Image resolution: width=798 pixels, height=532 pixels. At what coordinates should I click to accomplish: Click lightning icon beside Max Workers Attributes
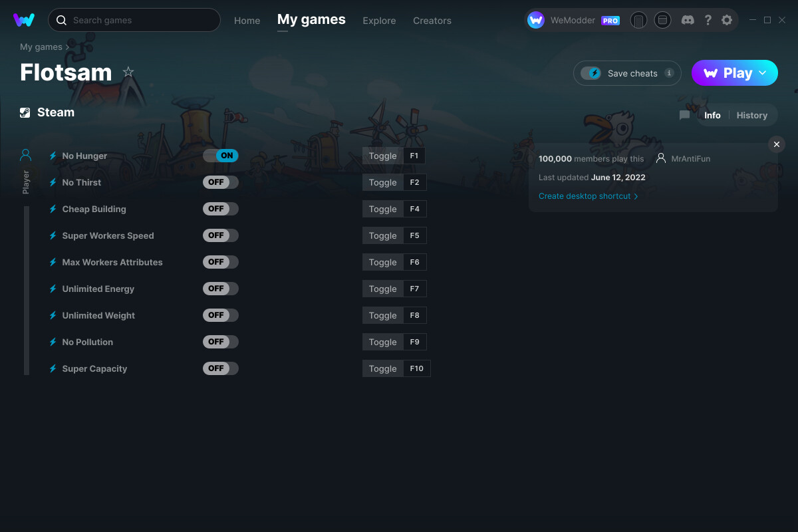point(53,262)
